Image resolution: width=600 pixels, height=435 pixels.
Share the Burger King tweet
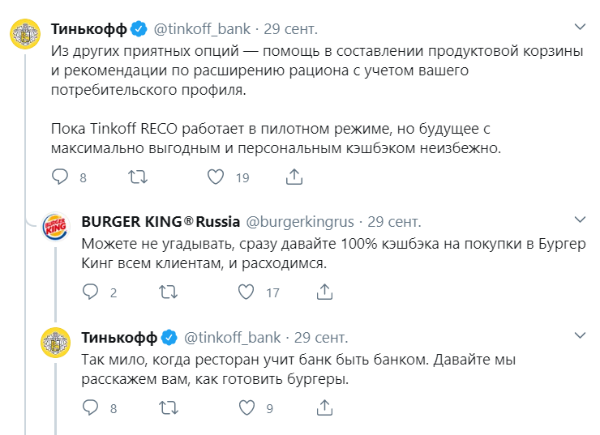(x=324, y=292)
